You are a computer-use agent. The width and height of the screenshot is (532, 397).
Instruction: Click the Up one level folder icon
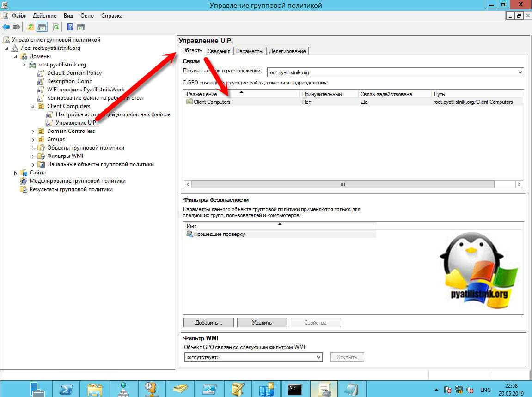pos(31,27)
